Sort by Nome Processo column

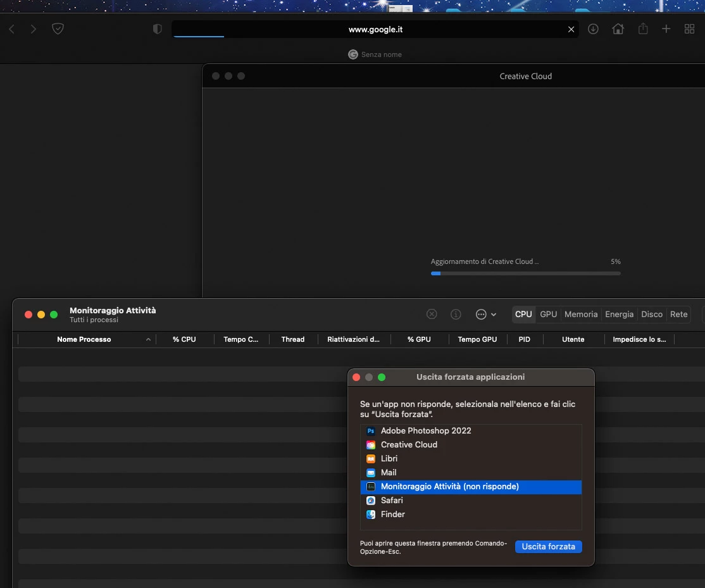pos(84,339)
